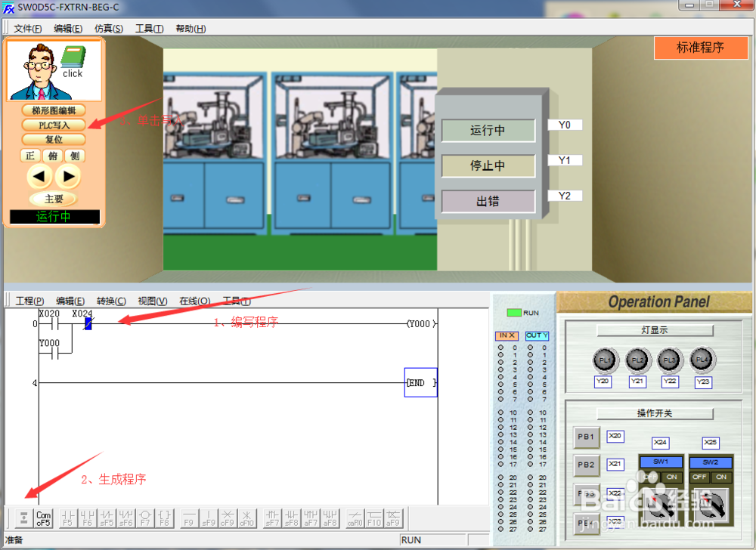Go to next scene with right arrow
Viewport: 756px width, 550px height.
[68, 176]
